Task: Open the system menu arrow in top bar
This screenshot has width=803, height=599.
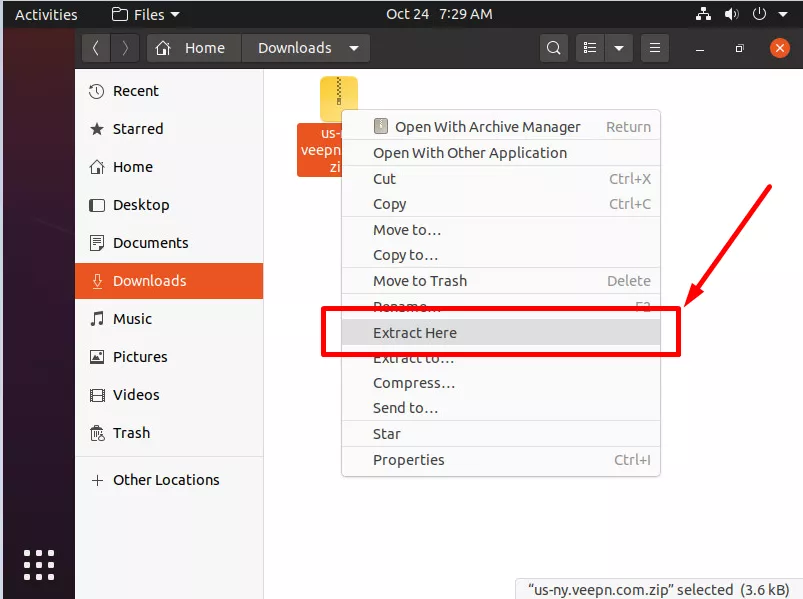Action: click(783, 14)
